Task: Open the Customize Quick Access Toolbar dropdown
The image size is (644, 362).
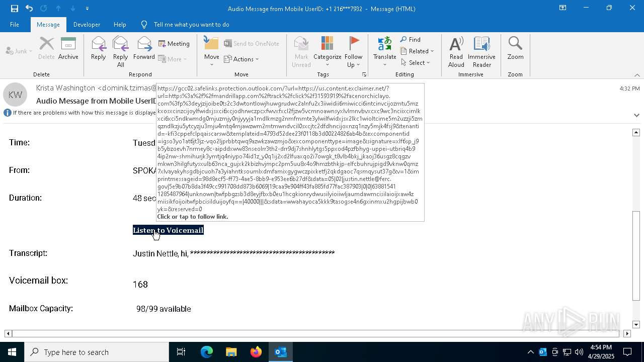Action: 88,9
